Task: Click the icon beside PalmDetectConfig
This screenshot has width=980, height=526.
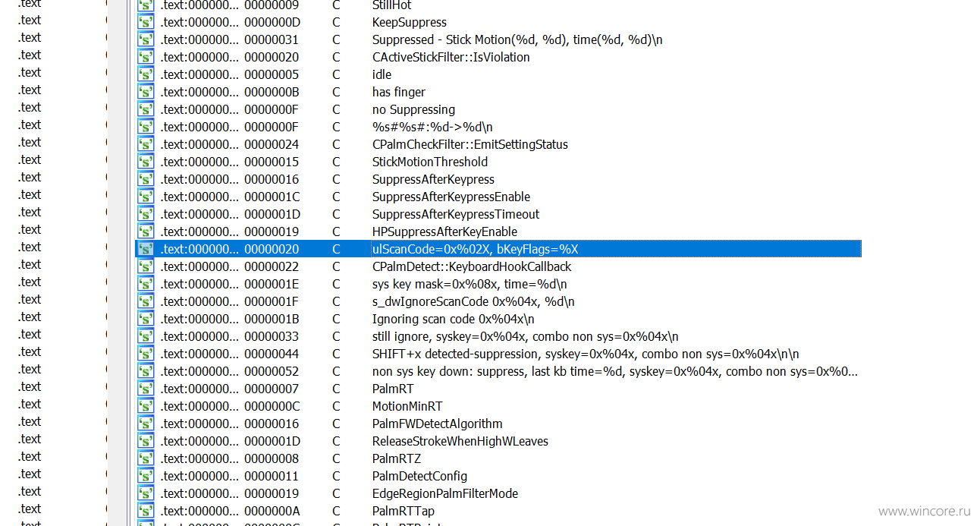Action: 145,476
